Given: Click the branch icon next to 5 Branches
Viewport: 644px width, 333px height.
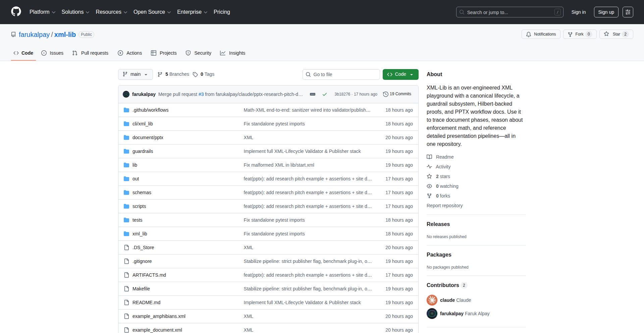Looking at the screenshot, I should pyautogui.click(x=160, y=74).
